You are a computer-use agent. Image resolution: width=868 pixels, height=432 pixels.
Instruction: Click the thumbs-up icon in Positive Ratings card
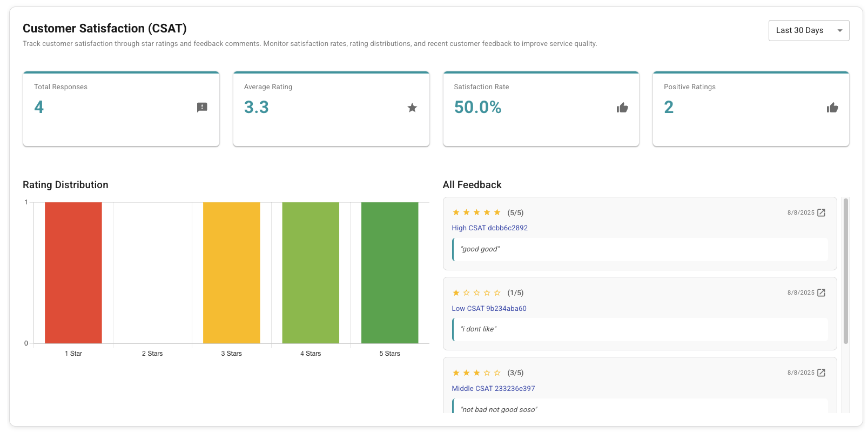(832, 108)
